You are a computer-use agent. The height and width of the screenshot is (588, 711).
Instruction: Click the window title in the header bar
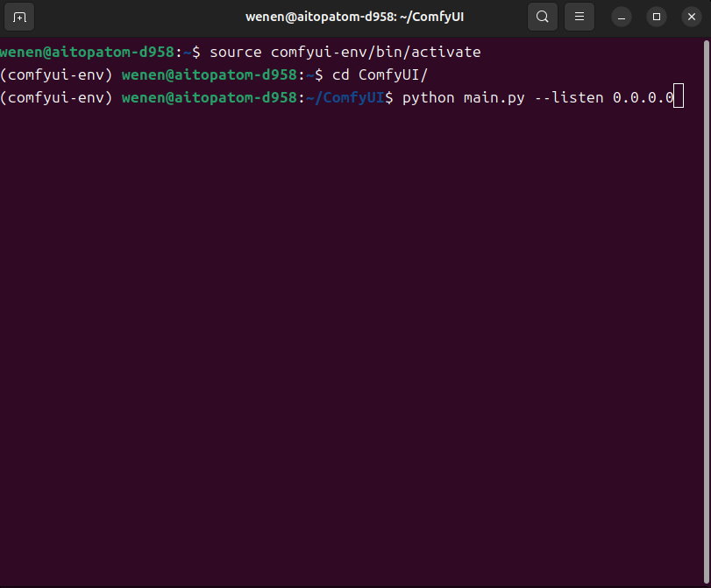(x=353, y=17)
